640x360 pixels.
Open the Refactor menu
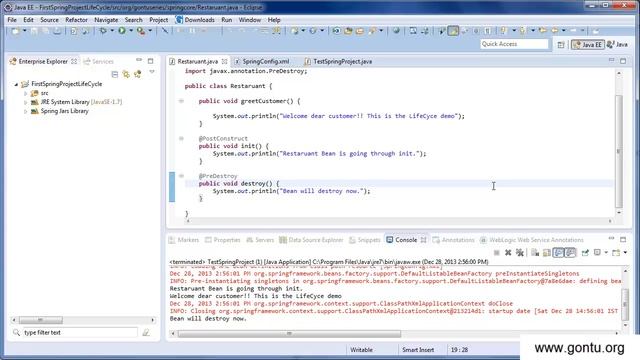click(x=76, y=20)
